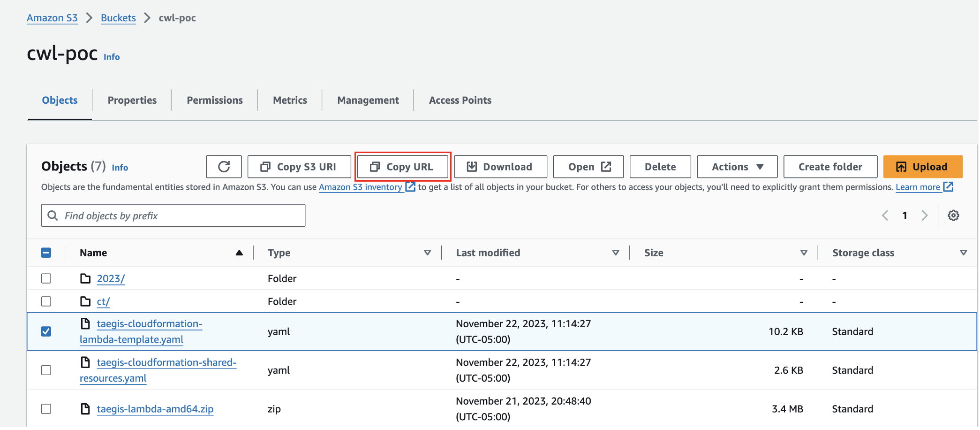Click the Download button

(x=500, y=167)
